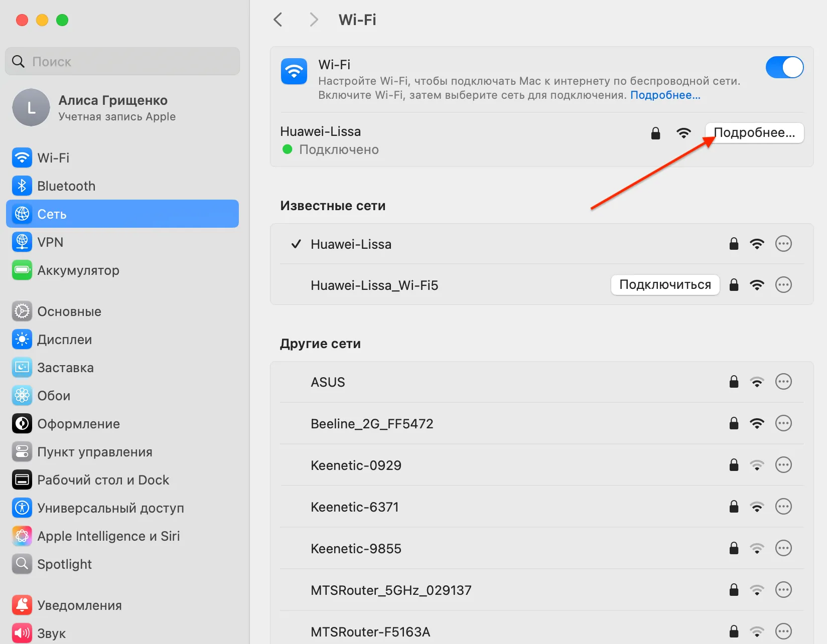Select Сеть in the sidebar

click(x=122, y=214)
